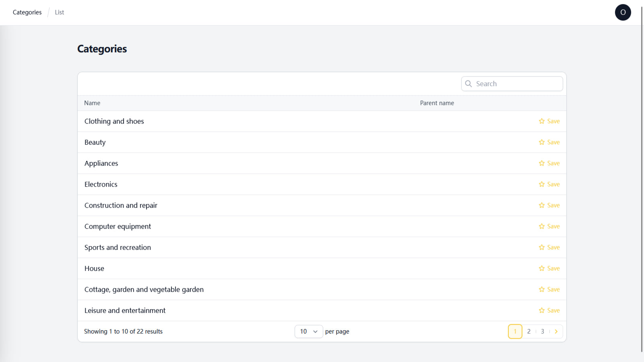Click the Beauty name cell
644x362 pixels.
click(95, 142)
